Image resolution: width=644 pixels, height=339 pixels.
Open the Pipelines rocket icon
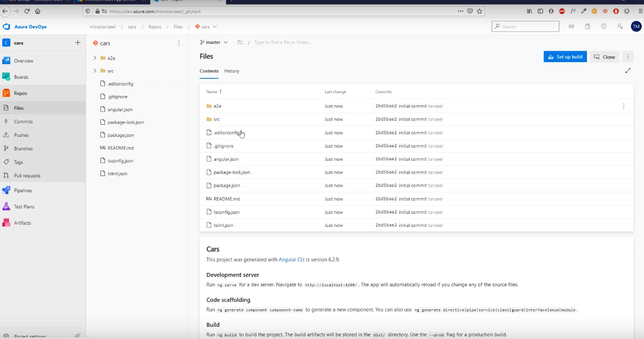(x=6, y=190)
